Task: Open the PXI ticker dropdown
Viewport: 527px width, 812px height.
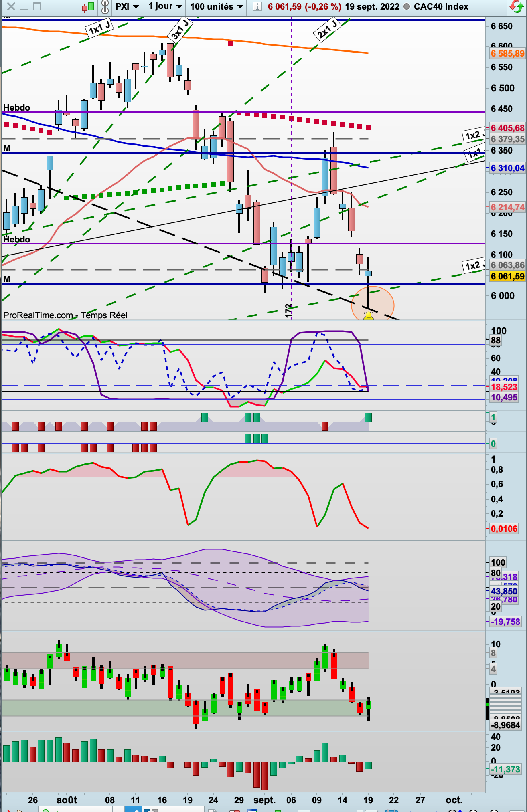Action: [127, 7]
